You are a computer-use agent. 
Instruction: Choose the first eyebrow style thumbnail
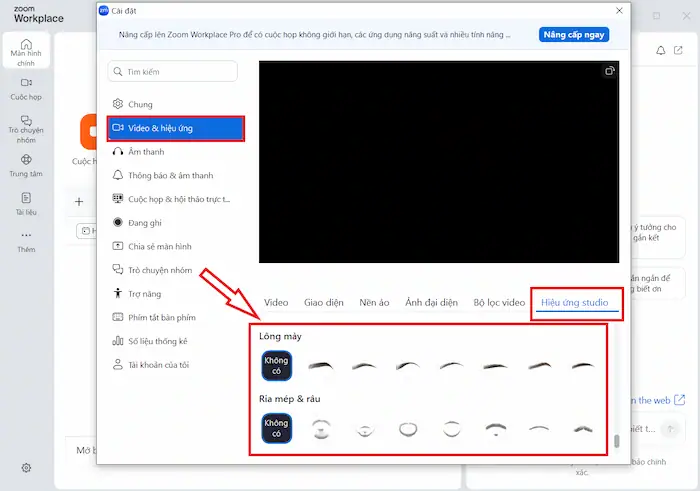(321, 366)
